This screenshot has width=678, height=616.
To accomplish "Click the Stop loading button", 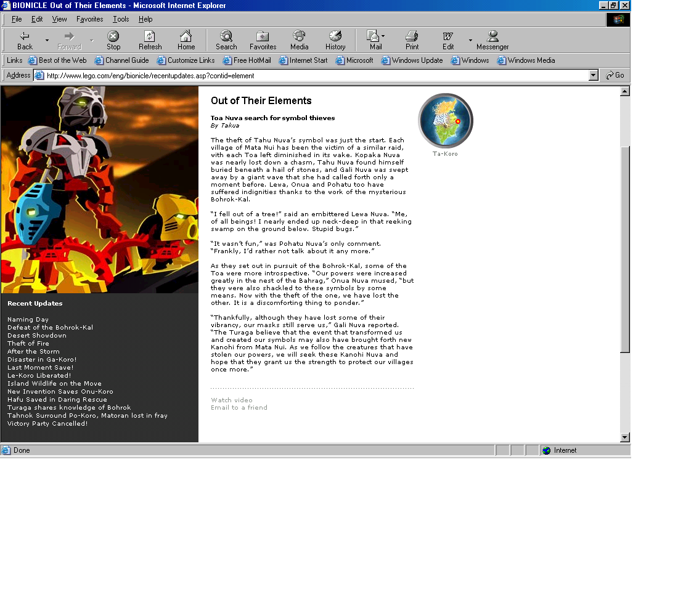I will tap(113, 40).
